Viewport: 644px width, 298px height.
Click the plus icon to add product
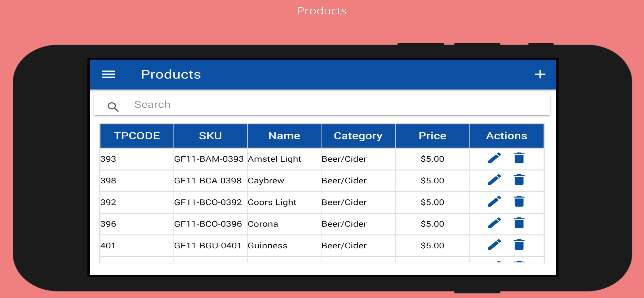[x=540, y=74]
